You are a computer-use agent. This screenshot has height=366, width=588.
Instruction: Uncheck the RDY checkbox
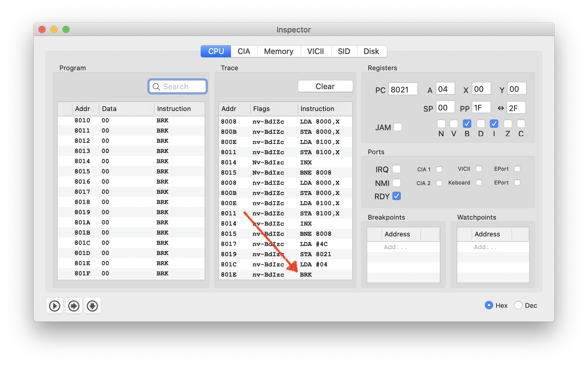[397, 196]
